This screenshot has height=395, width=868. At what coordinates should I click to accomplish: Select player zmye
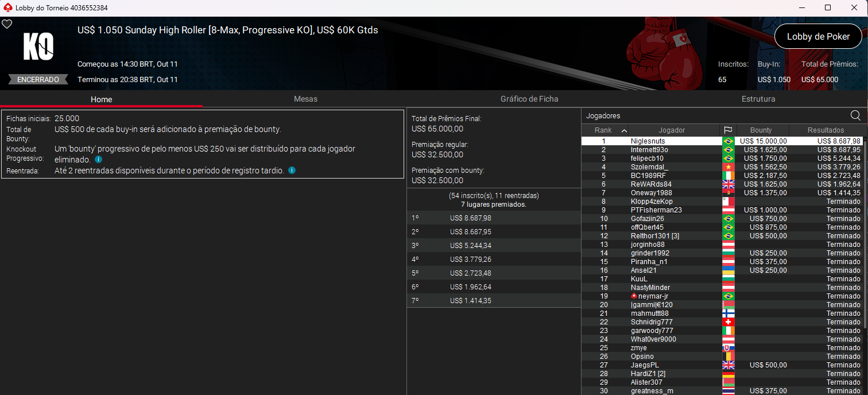click(722, 348)
